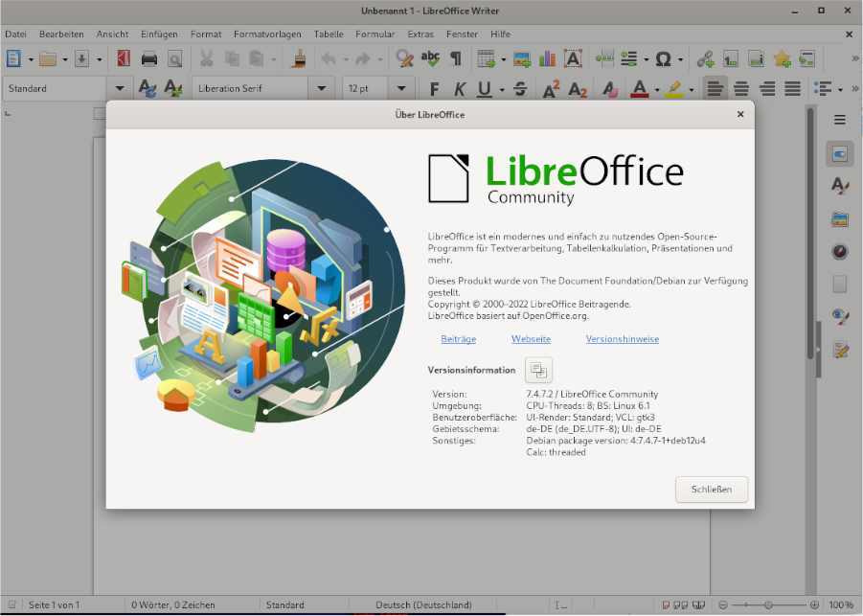This screenshot has height=616, width=863.
Task: Expand the Underline style dropdown arrow
Action: pyautogui.click(x=502, y=89)
